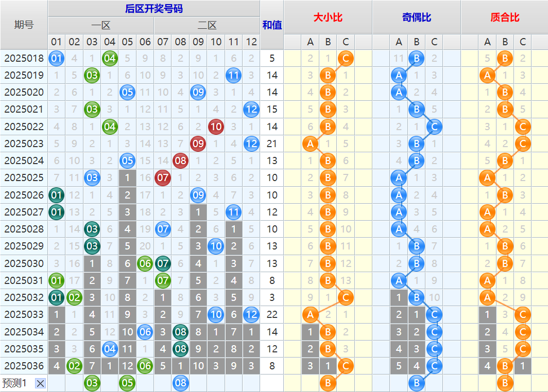Select red ball 10 in row 2025022
The height and width of the screenshot is (392, 548).
[216, 127]
